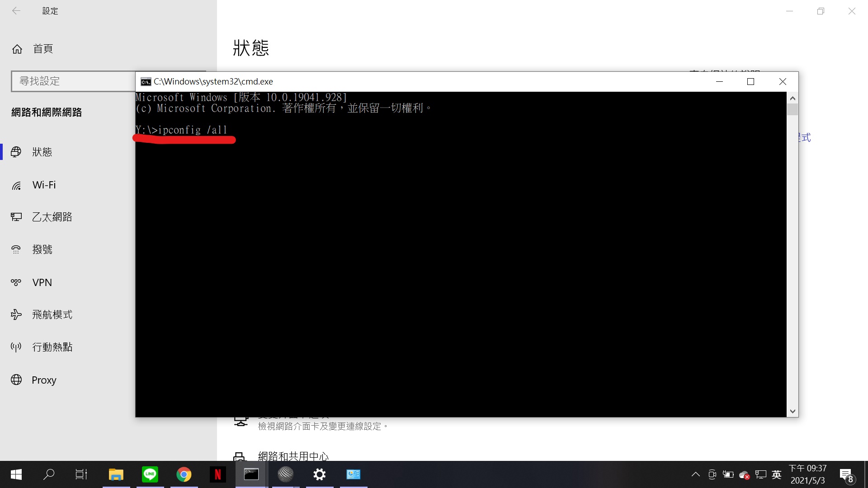Open 撥號 dial-up settings
868x488 pixels.
tap(42, 249)
